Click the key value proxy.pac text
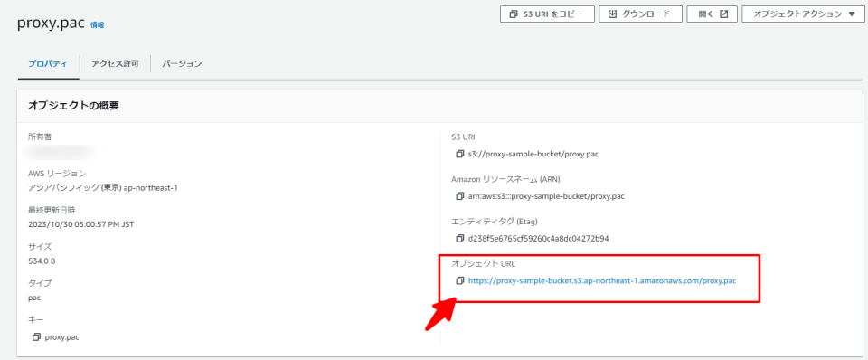Image resolution: width=868 pixels, height=360 pixels. 62,336
